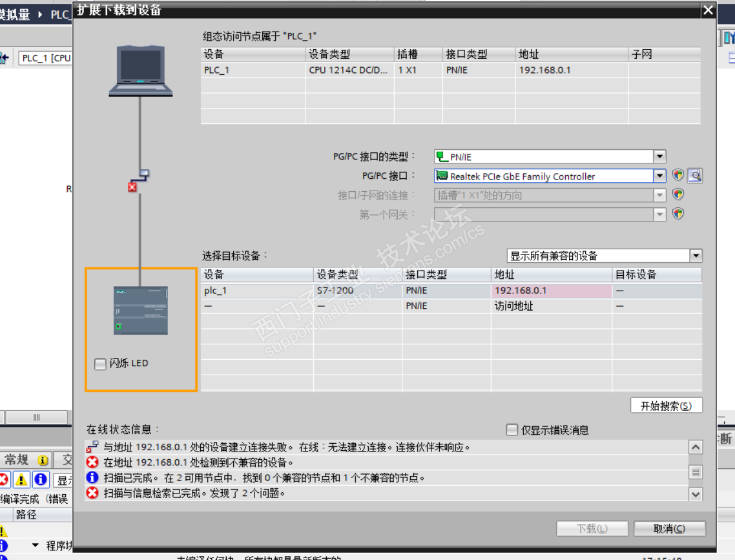Click the horizontal scrollbar in background window
The image size is (735, 560).
coord(36,417)
